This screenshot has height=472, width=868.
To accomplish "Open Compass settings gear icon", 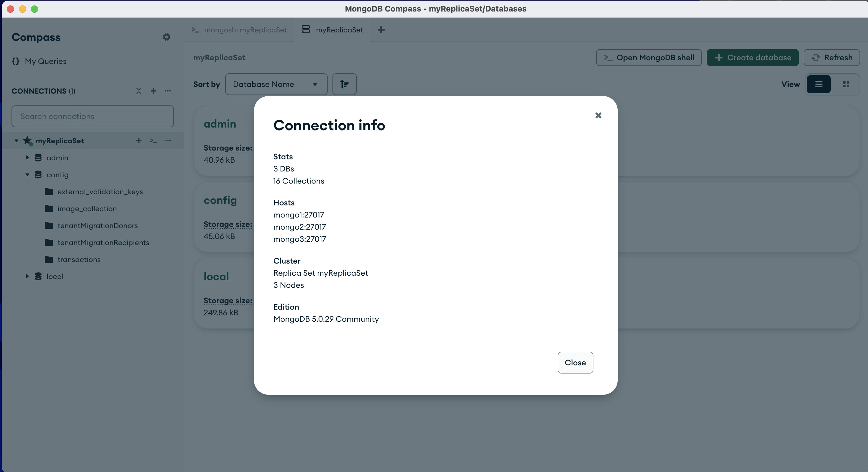I will tap(166, 37).
